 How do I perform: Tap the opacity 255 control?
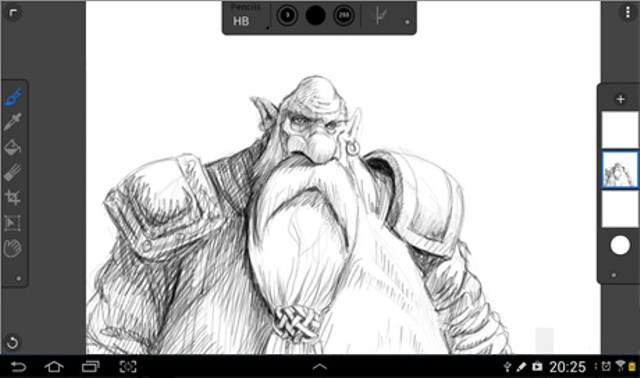point(344,16)
